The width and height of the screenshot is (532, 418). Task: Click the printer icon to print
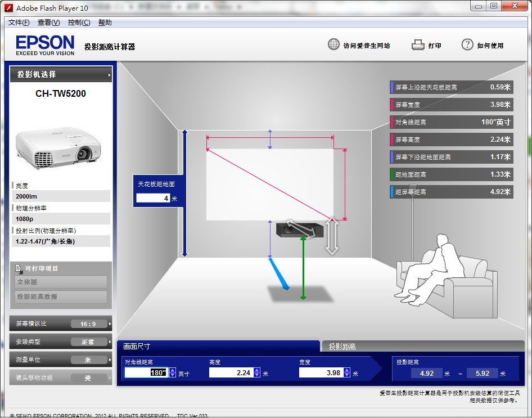417,45
